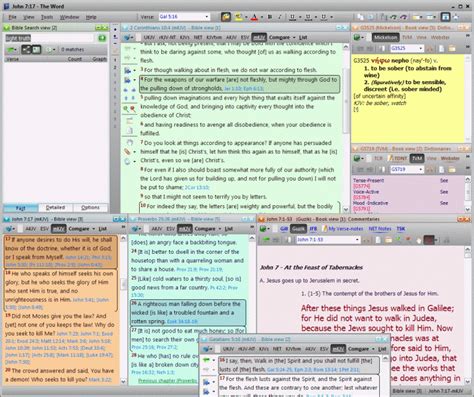The width and height of the screenshot is (474, 397).
Task: Open the View menu
Action: point(29,17)
